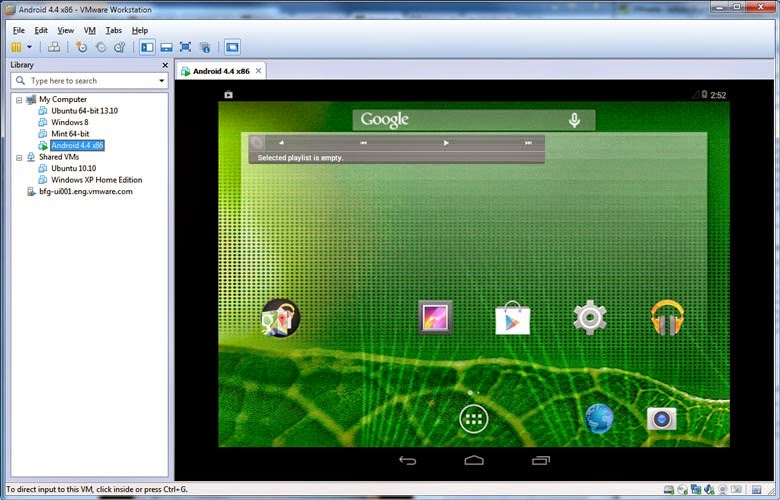The width and height of the screenshot is (780, 500).
Task: Open the View menu
Action: (66, 30)
